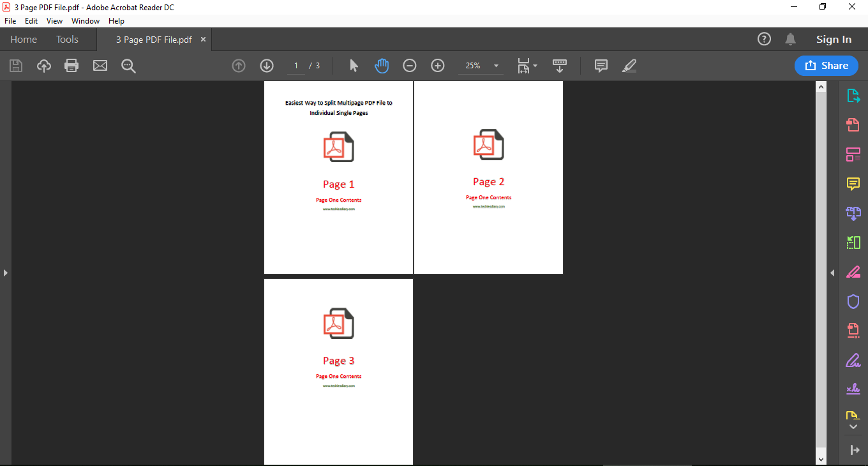
Task: Open the notifications bell
Action: tap(791, 39)
